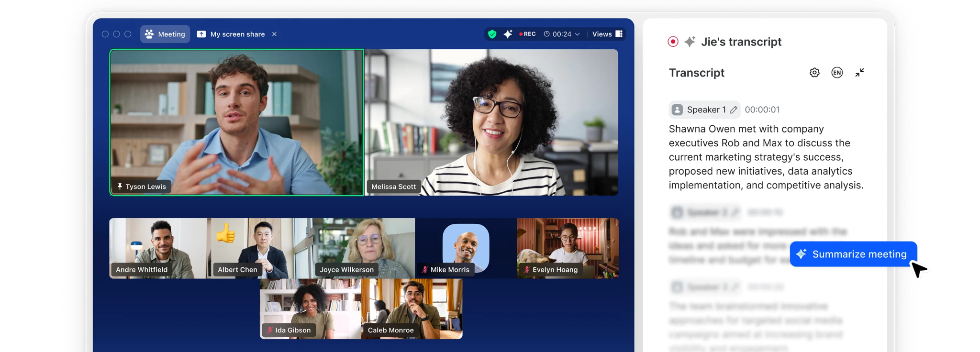This screenshot has height=352, width=980.
Task: Switch to the Meeting tab
Action: click(x=165, y=34)
